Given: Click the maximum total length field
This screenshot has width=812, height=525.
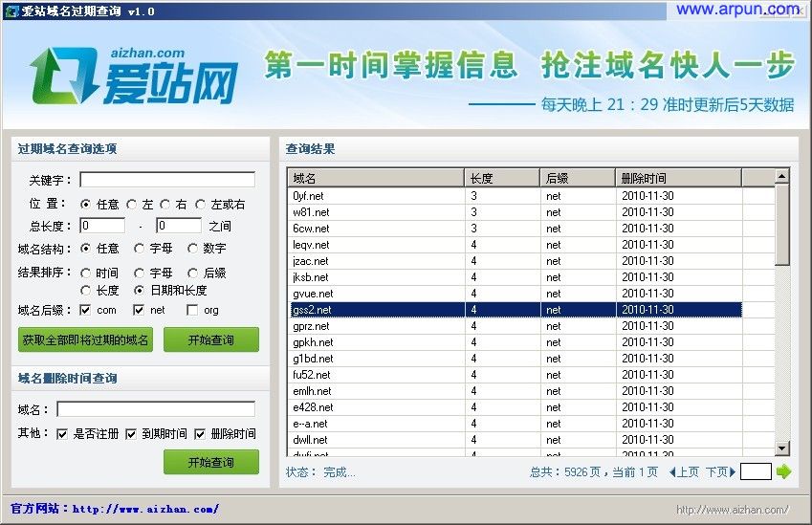Looking at the screenshot, I should pyautogui.click(x=179, y=226).
